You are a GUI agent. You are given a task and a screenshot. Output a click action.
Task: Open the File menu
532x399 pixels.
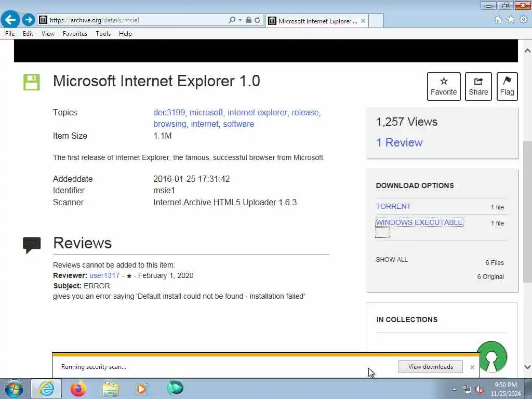[x=10, y=34]
